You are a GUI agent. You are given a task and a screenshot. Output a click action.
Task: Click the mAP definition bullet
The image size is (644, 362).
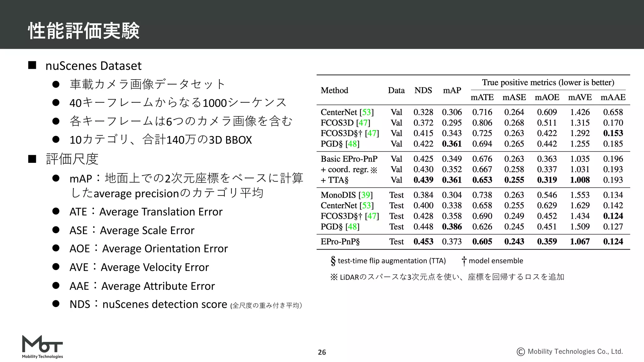pos(186,186)
